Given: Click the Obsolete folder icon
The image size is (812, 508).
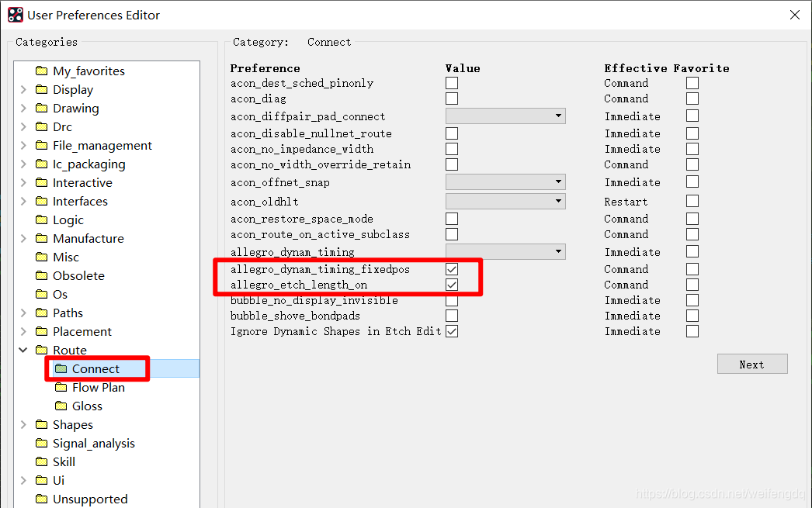Looking at the screenshot, I should point(41,276).
